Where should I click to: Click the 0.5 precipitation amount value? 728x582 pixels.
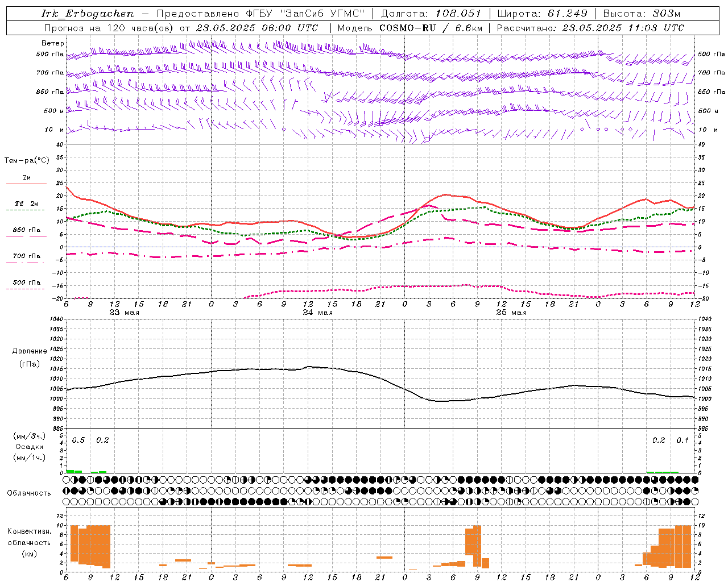pyautogui.click(x=78, y=440)
